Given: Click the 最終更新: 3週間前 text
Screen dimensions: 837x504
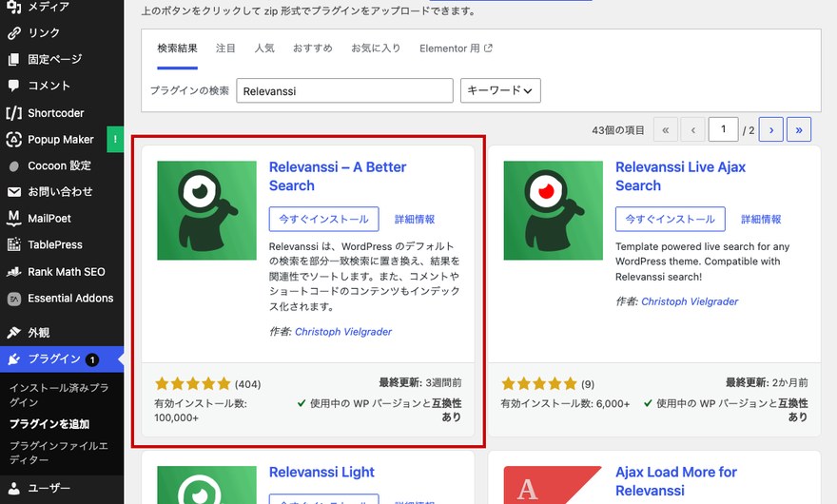Looking at the screenshot, I should pos(420,383).
